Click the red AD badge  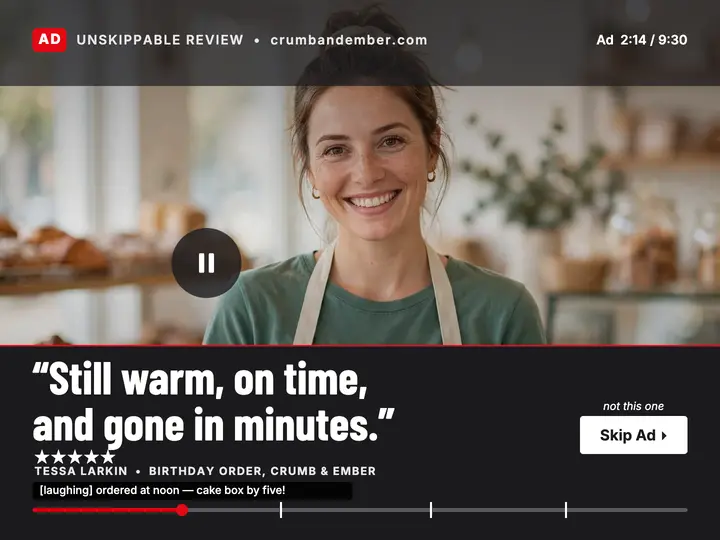point(49,40)
